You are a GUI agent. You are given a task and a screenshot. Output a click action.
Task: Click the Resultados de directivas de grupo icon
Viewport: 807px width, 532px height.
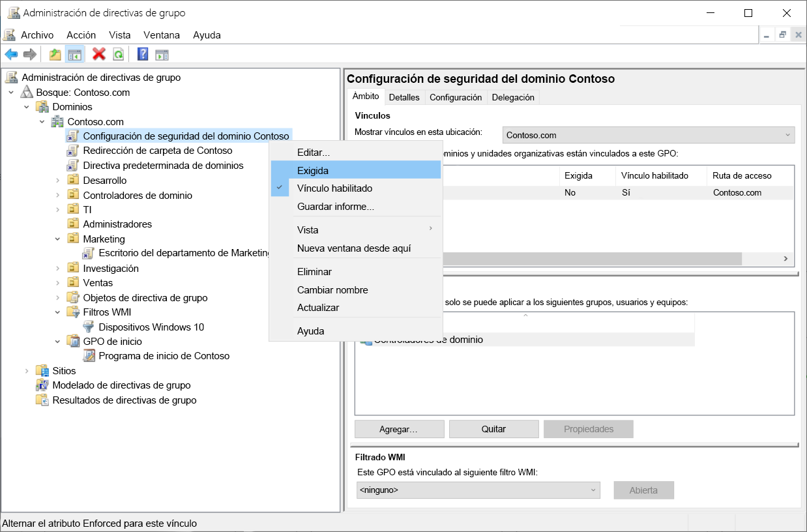coord(42,400)
